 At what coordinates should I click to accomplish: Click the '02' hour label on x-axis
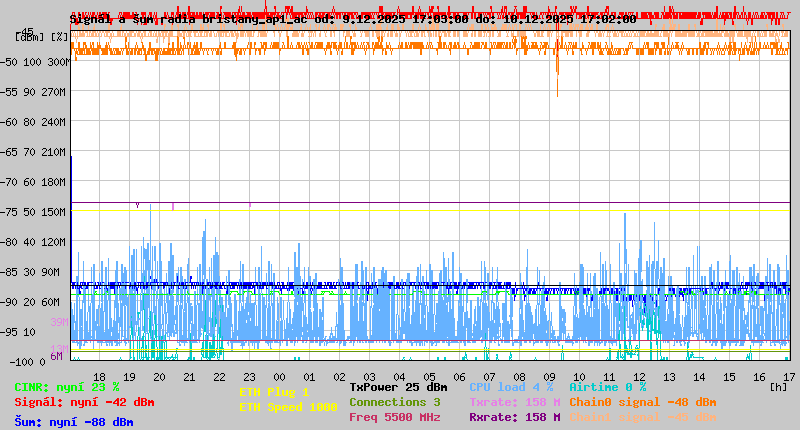339,377
